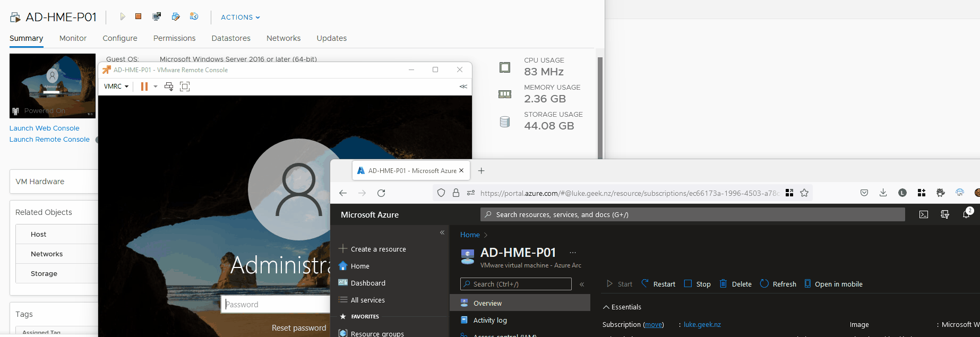Viewport: 980px width, 337px height.
Task: Pause the VM in Remote Console
Action: (x=144, y=87)
